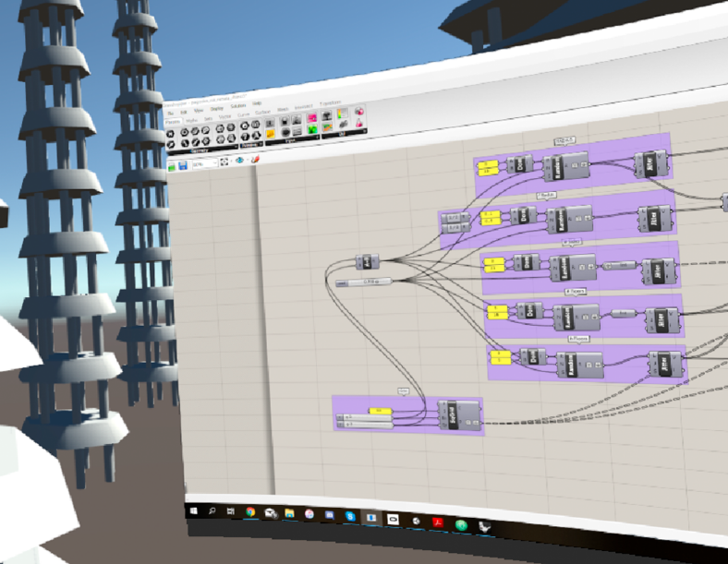Open Rhino from the taskbar
This screenshot has width=728, height=564.
(x=484, y=526)
